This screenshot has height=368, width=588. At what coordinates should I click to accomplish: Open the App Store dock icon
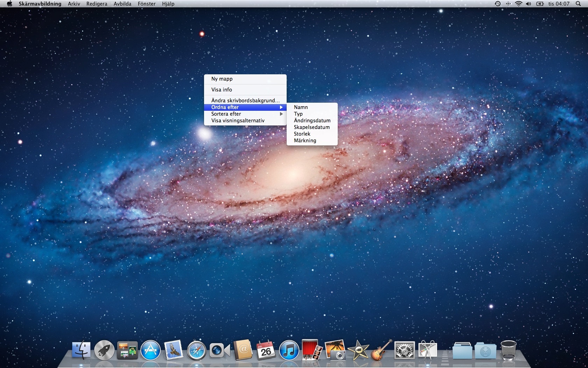coord(150,350)
